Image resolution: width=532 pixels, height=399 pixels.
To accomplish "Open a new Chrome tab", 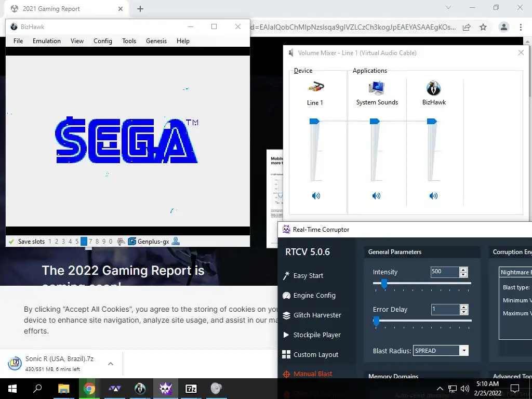I will pos(140,9).
